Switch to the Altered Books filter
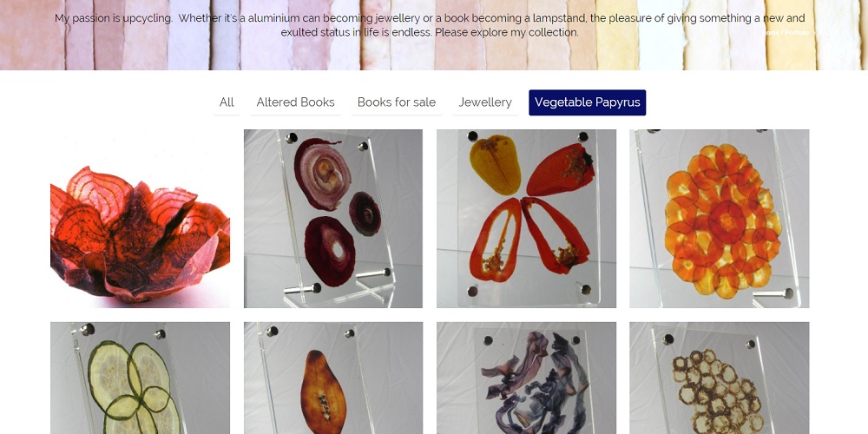Image resolution: width=868 pixels, height=434 pixels. tap(296, 102)
